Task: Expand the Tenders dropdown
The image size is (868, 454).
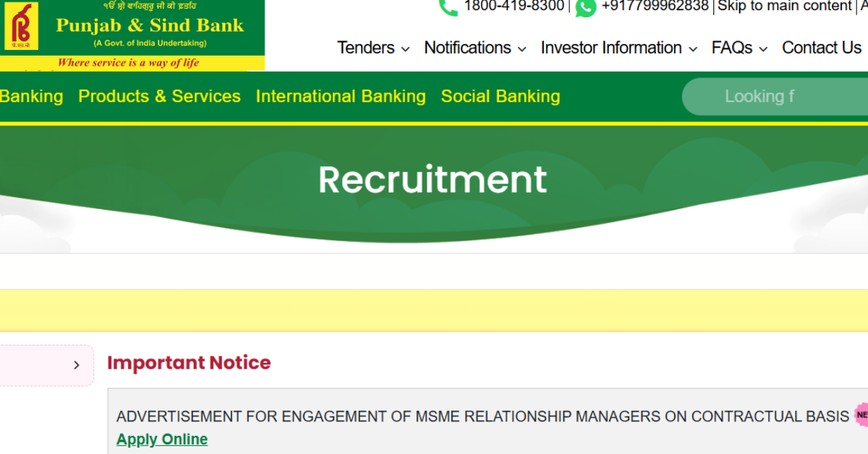Action: tap(373, 48)
